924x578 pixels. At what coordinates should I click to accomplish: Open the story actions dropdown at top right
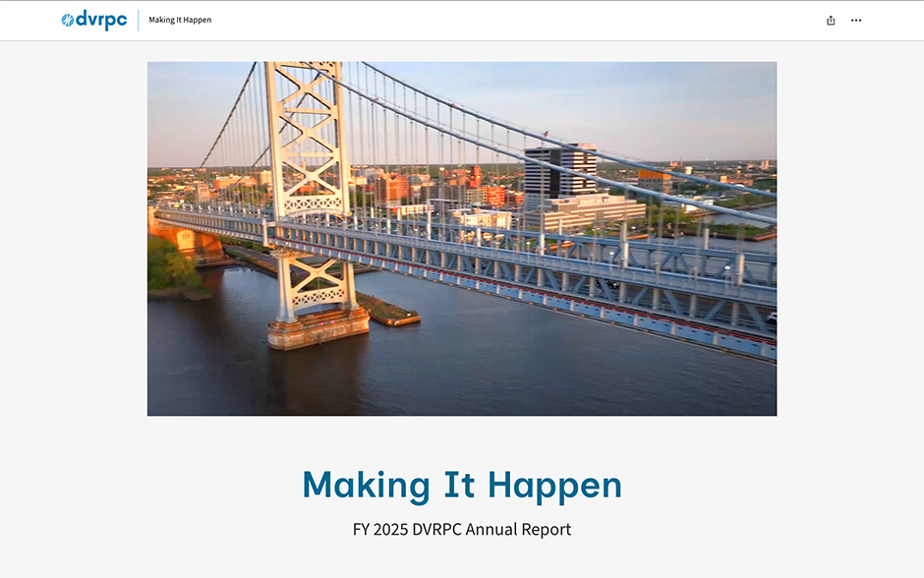tap(855, 20)
